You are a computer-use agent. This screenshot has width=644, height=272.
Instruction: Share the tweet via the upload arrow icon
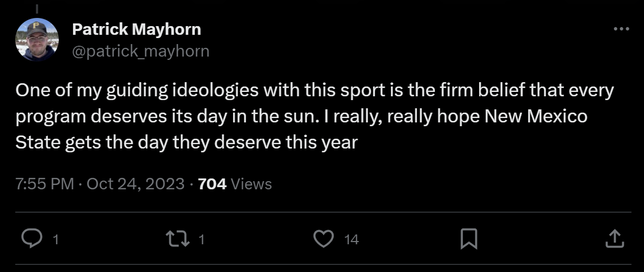click(615, 239)
